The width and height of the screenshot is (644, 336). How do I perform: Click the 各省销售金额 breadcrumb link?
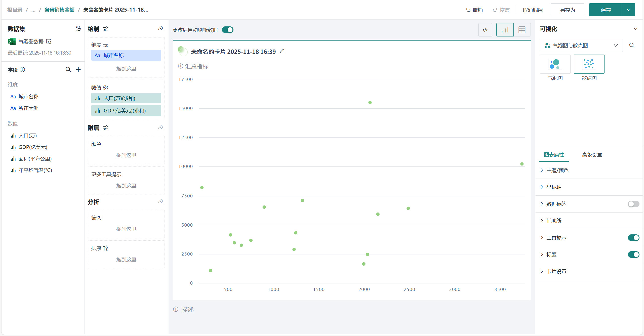(x=59, y=10)
